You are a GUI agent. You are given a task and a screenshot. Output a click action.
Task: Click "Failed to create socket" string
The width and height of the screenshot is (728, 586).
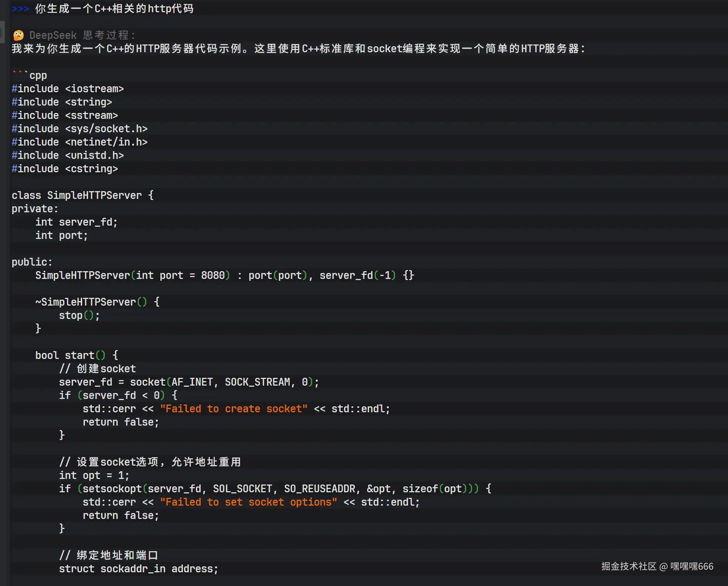click(233, 409)
